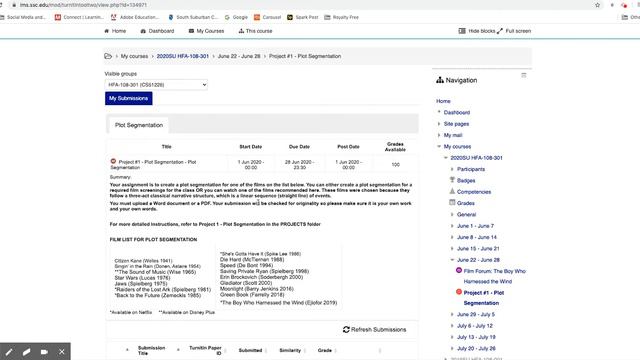640x360 pixels.
Task: Expand July 20 - July 26 section
Action: coord(452,349)
